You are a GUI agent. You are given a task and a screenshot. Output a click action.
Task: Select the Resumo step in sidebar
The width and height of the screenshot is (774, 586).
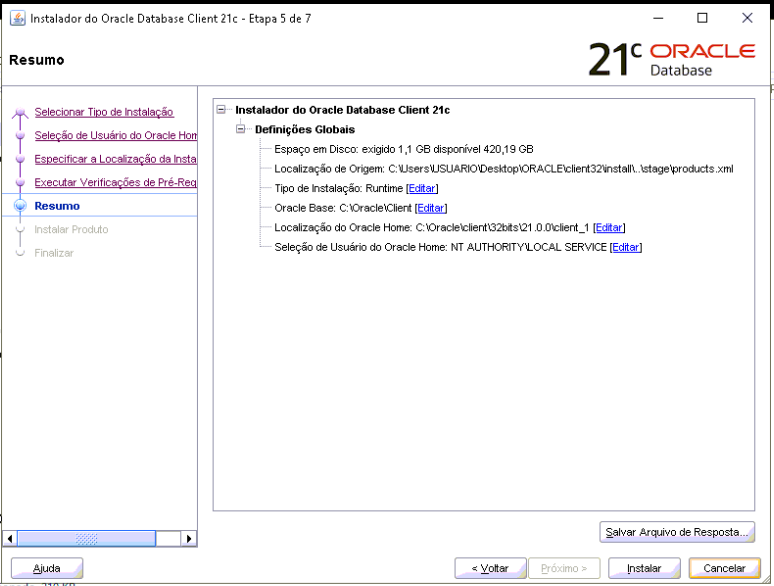57,206
